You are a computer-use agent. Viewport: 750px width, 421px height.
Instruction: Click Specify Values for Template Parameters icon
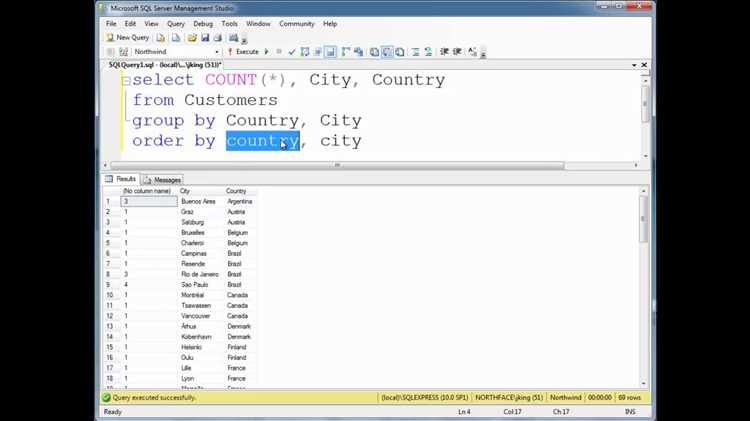(473, 52)
